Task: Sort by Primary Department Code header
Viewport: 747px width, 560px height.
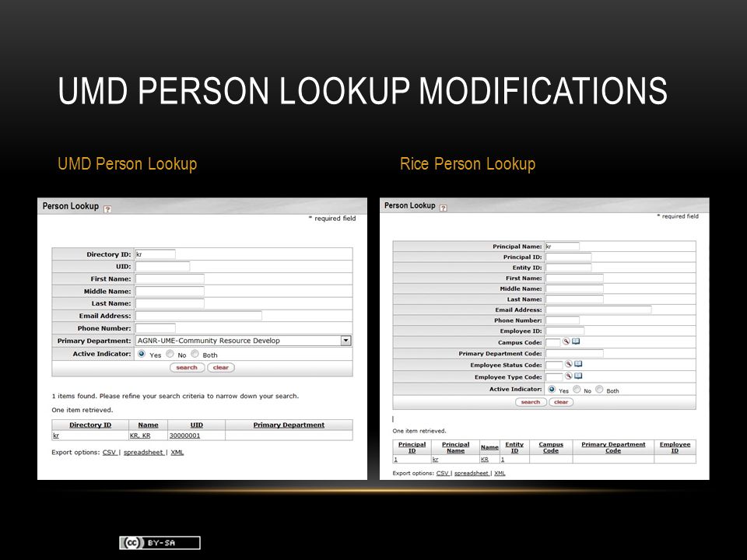Action: point(613,447)
